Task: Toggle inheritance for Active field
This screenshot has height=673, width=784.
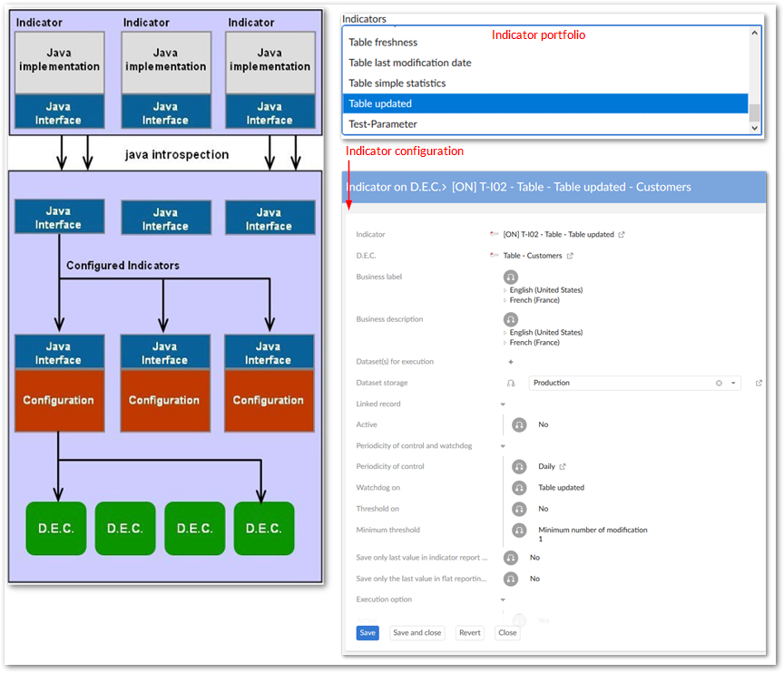Action: pos(519,424)
